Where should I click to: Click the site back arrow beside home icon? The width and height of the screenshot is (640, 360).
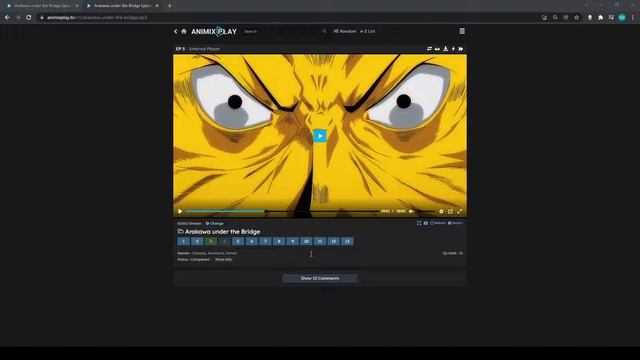(176, 31)
